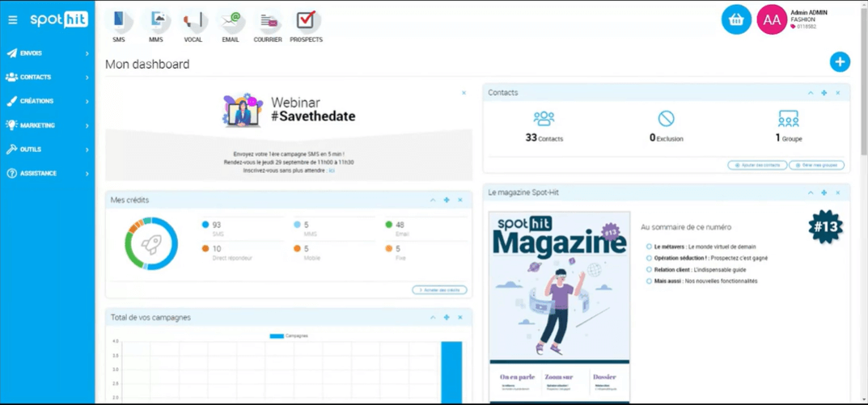
Task: Open the SMS sending tool icon
Action: coord(119,21)
